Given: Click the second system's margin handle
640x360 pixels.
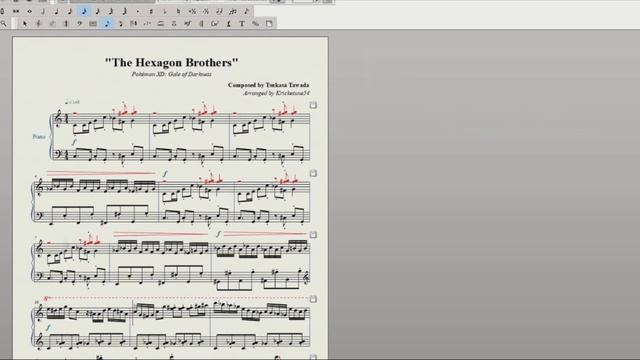Looking at the screenshot, I should pyautogui.click(x=313, y=173).
